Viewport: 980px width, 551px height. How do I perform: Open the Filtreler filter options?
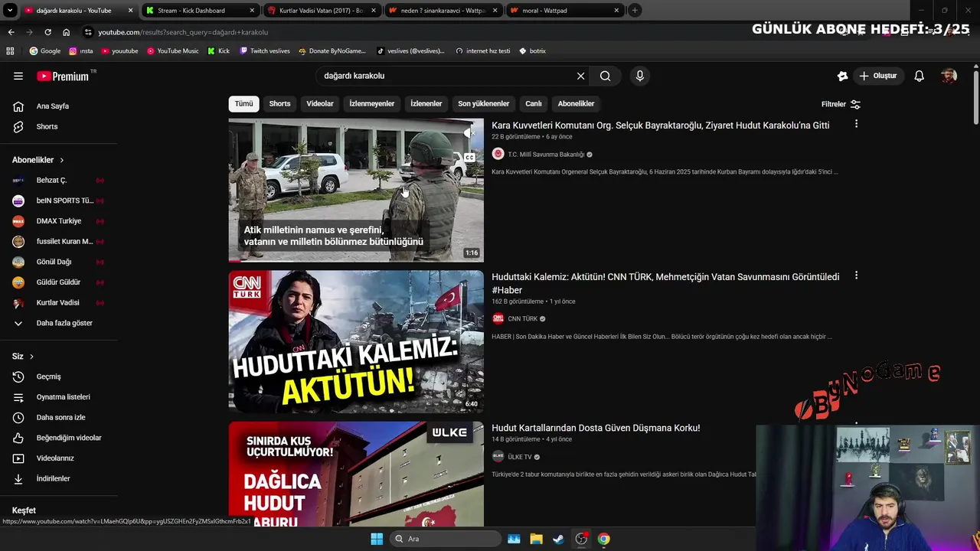(x=841, y=104)
